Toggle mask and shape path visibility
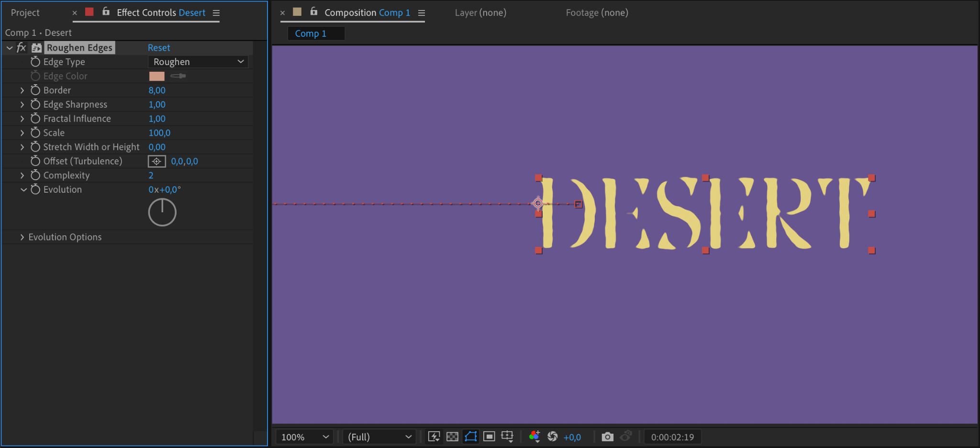This screenshot has width=980, height=448. (x=471, y=437)
